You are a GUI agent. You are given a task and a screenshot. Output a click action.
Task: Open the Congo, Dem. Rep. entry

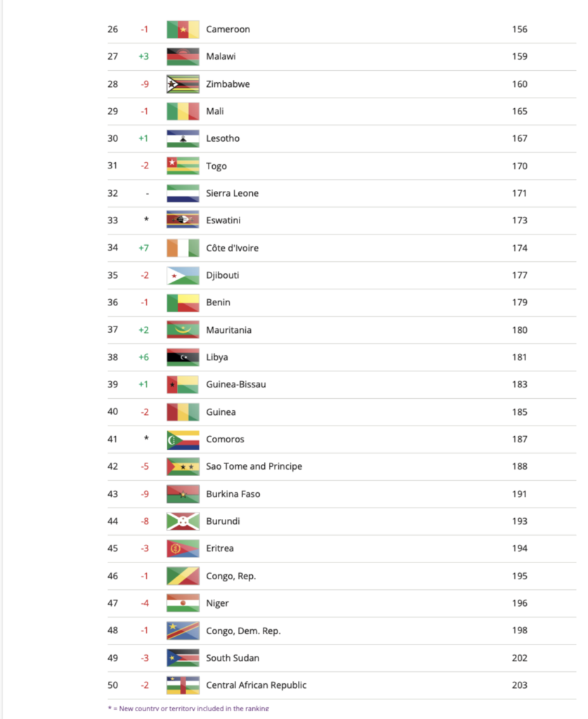point(243,631)
